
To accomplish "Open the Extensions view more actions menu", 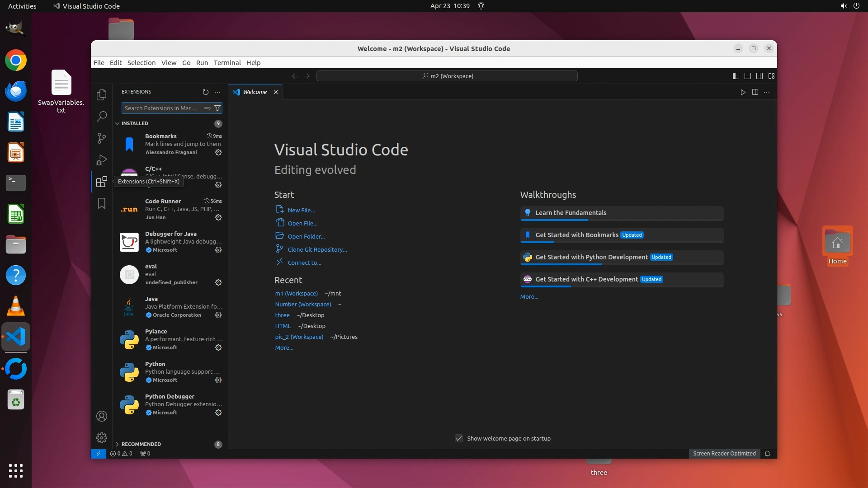I will pyautogui.click(x=217, y=92).
